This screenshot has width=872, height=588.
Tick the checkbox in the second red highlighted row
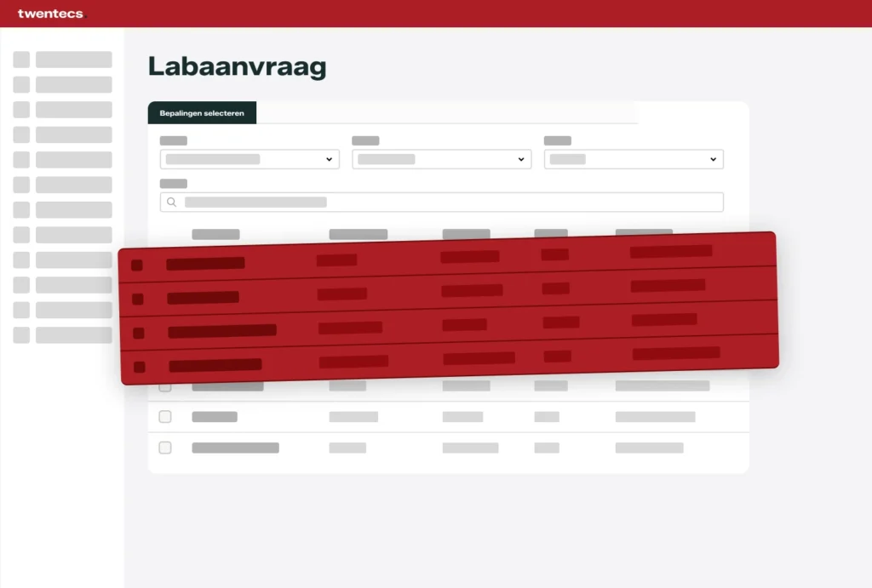coord(138,300)
